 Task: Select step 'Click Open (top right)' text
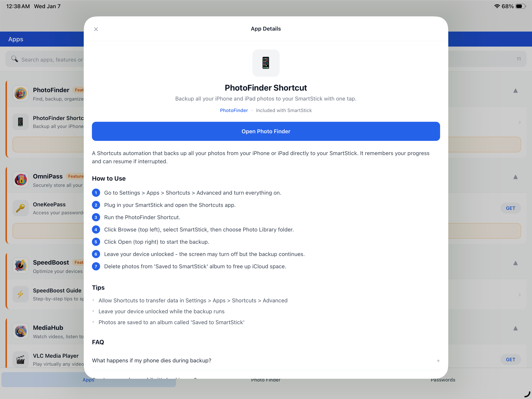pos(157,242)
